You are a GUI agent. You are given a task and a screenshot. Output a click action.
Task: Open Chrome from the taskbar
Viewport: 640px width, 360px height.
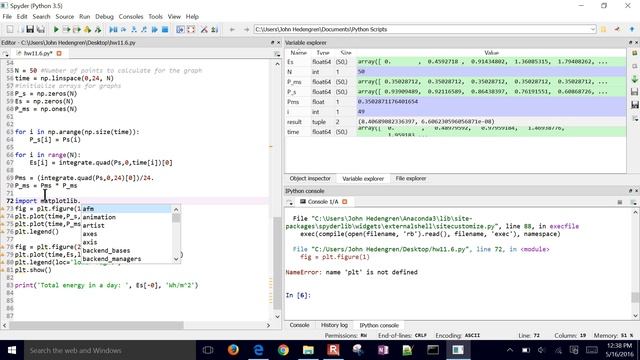pyautogui.click(x=283, y=350)
